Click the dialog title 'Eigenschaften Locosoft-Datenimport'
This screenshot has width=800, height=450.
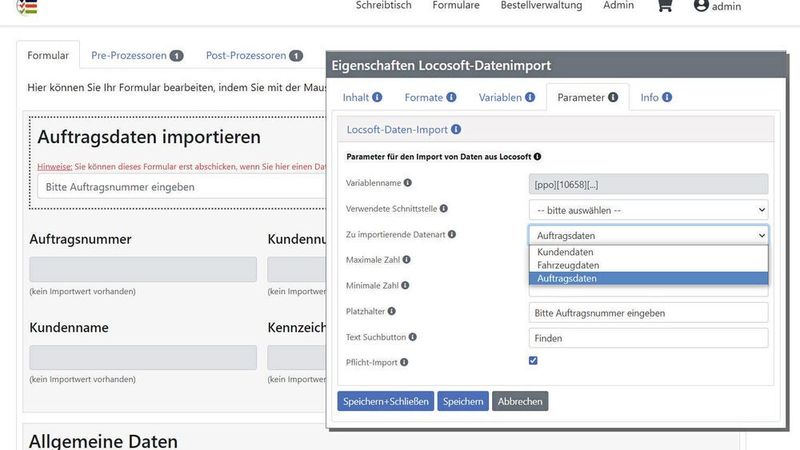(x=441, y=65)
